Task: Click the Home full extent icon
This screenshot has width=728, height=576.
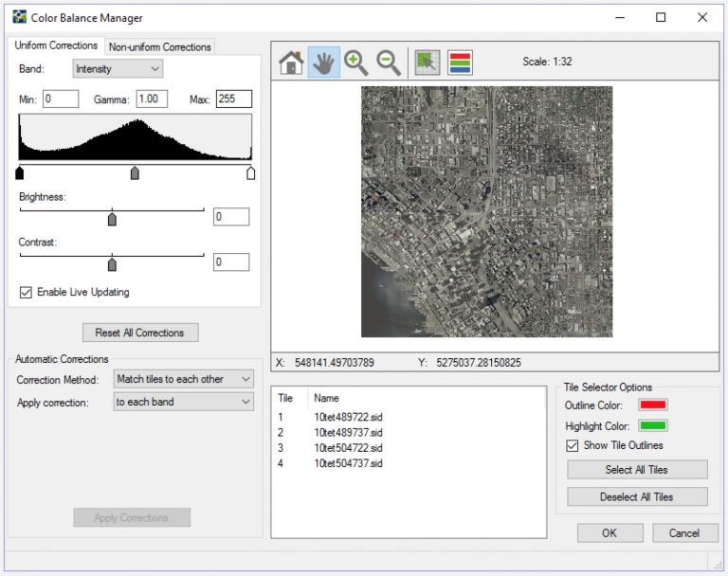Action: pyautogui.click(x=291, y=63)
